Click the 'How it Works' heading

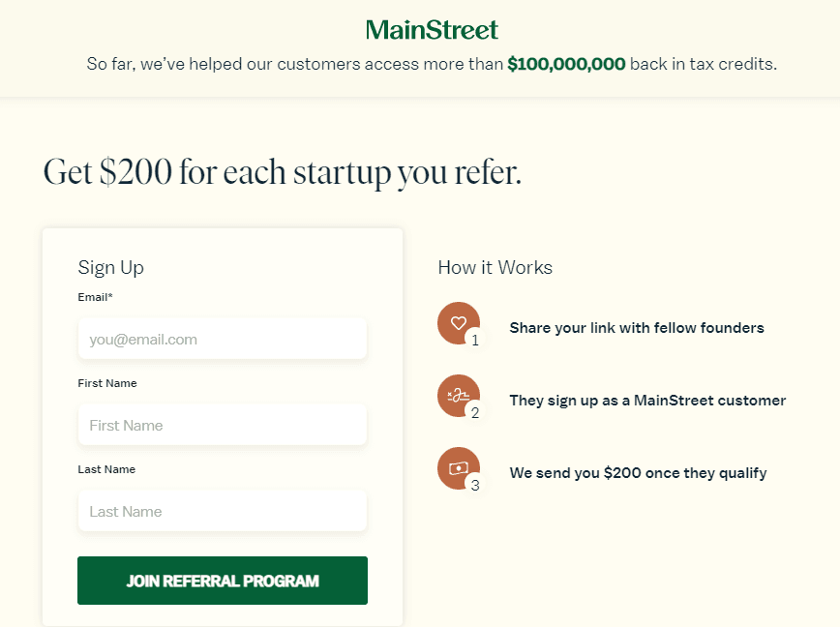pyautogui.click(x=495, y=267)
